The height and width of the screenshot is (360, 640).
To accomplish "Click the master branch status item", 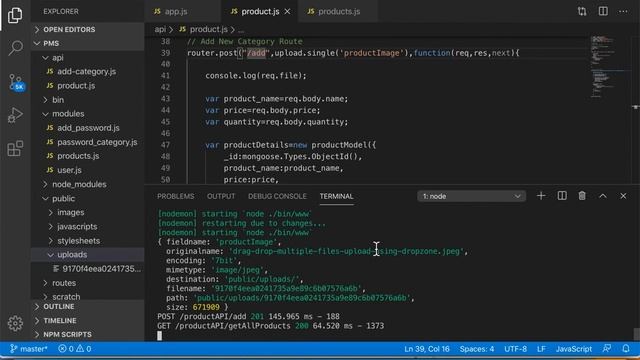I will (29, 349).
